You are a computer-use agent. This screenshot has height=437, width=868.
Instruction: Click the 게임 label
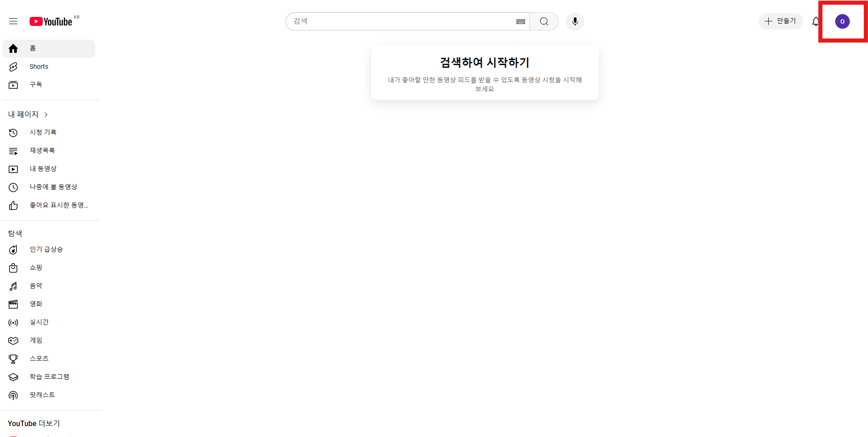[x=36, y=340]
